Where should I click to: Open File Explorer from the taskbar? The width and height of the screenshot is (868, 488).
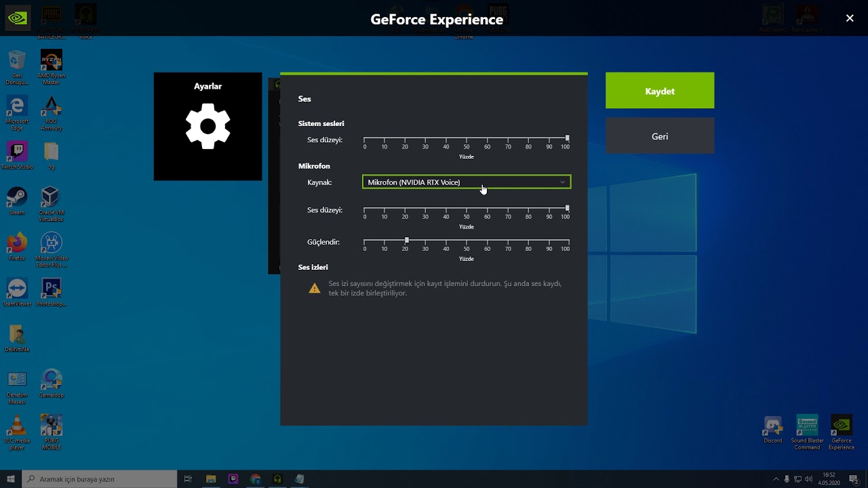[x=211, y=479]
